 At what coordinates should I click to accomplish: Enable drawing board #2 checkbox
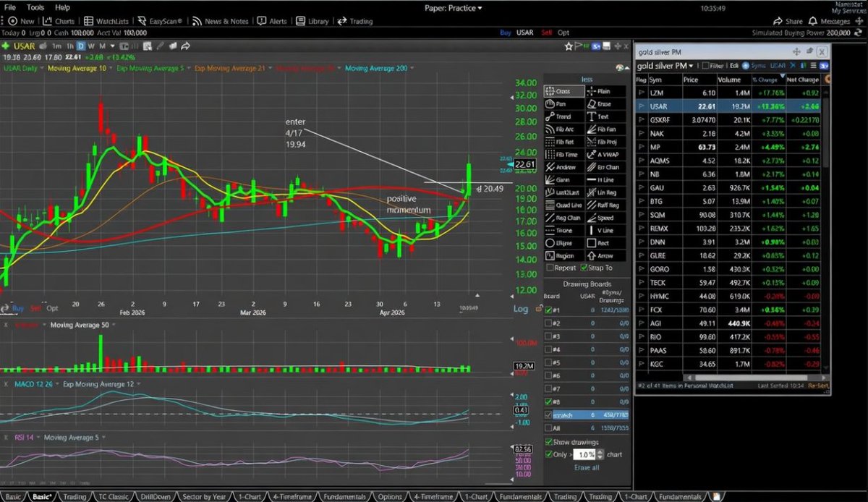click(x=548, y=323)
